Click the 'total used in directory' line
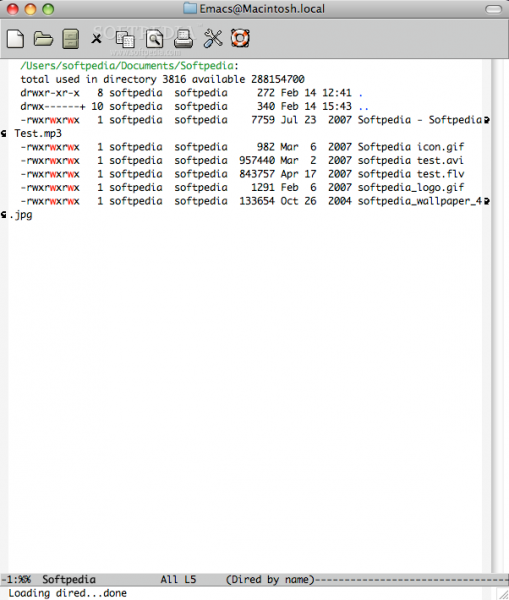509x600 pixels. [162, 79]
